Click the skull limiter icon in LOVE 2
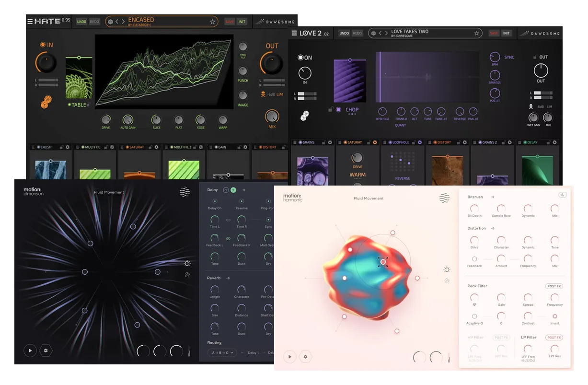This screenshot has width=588, height=385. click(531, 106)
